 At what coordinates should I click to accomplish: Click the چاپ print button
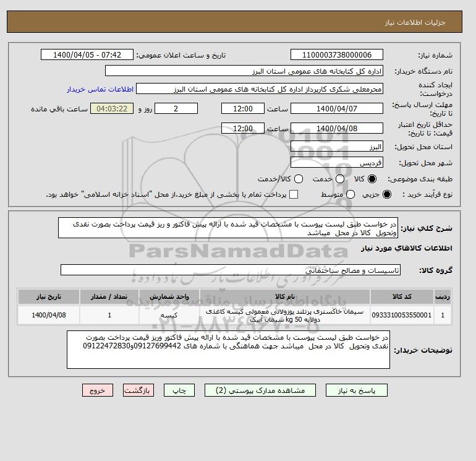179,390
